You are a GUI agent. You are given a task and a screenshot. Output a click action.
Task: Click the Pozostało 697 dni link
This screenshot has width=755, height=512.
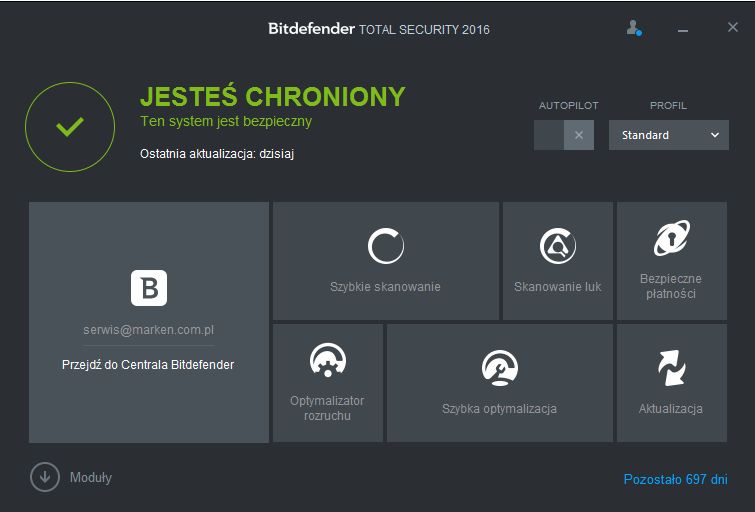click(675, 479)
